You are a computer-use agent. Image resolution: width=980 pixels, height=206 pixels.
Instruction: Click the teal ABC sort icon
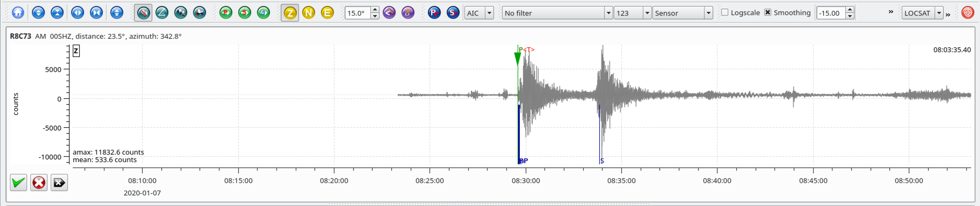181,13
